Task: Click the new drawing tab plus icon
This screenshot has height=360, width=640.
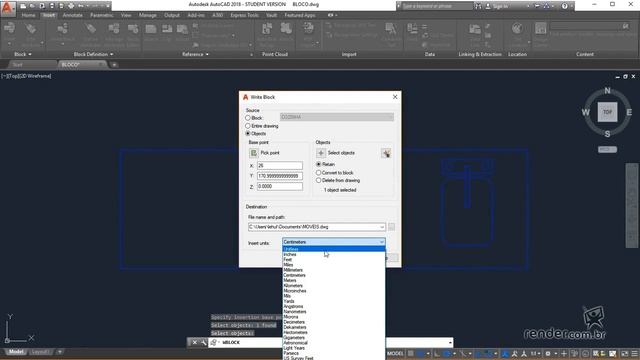Action: [x=114, y=64]
